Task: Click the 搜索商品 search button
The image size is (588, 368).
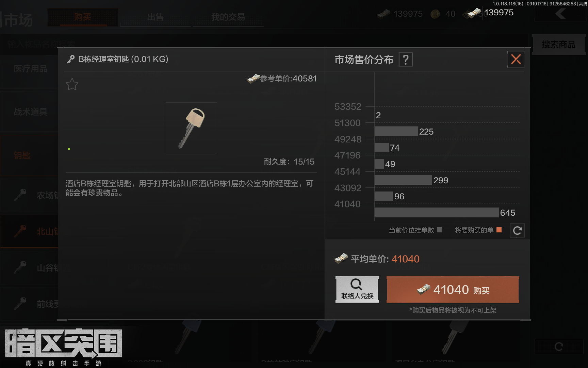Action: tap(558, 44)
